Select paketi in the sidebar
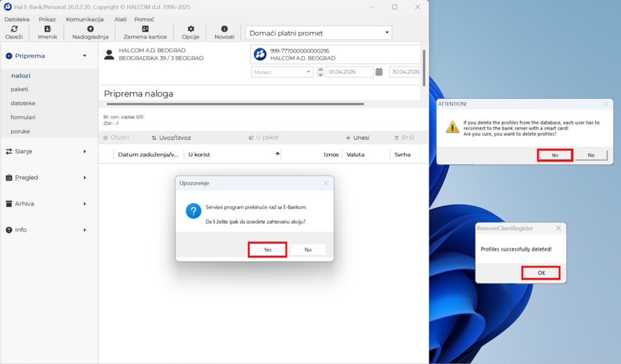The width and height of the screenshot is (621, 364). (x=19, y=89)
